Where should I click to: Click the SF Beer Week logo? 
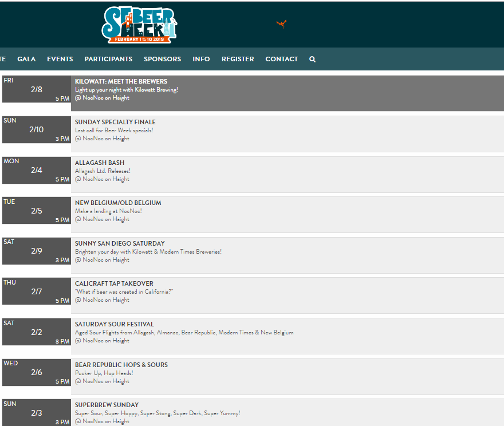[139, 24]
